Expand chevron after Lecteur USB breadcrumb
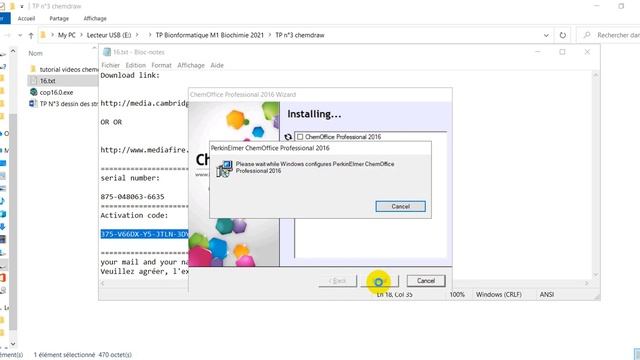The image size is (640, 360). click(138, 35)
